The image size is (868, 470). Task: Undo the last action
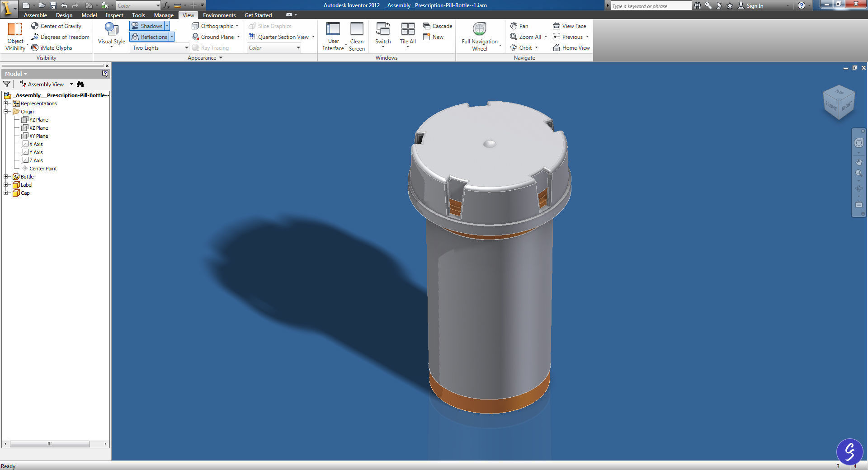point(64,5)
